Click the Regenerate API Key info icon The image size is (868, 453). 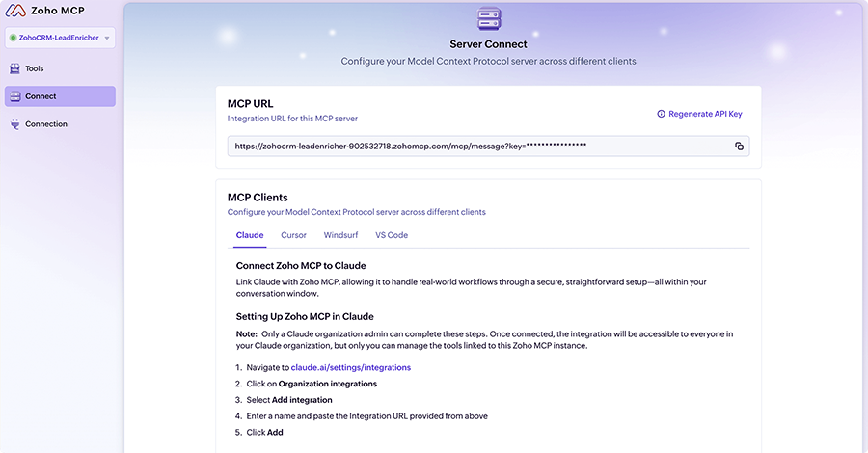(x=661, y=114)
